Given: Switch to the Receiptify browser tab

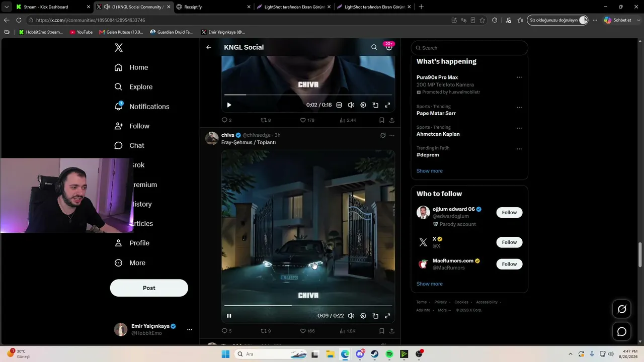Looking at the screenshot, I should pos(212,7).
